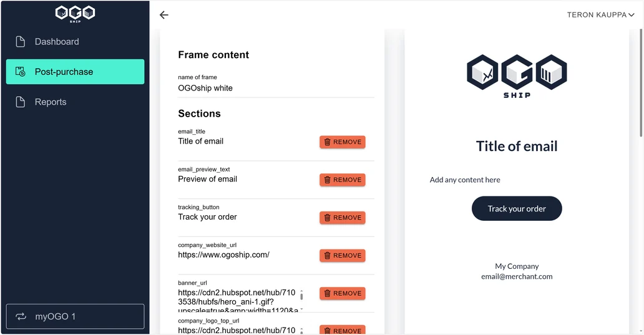Viewport: 644px width, 335px height.
Task: Click the Track your order preview button
Action: click(x=517, y=208)
